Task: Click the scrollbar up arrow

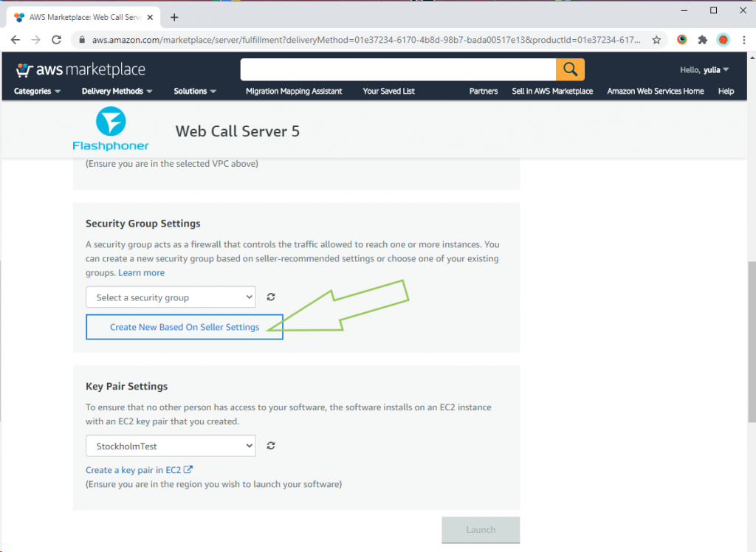Action: pyautogui.click(x=752, y=57)
